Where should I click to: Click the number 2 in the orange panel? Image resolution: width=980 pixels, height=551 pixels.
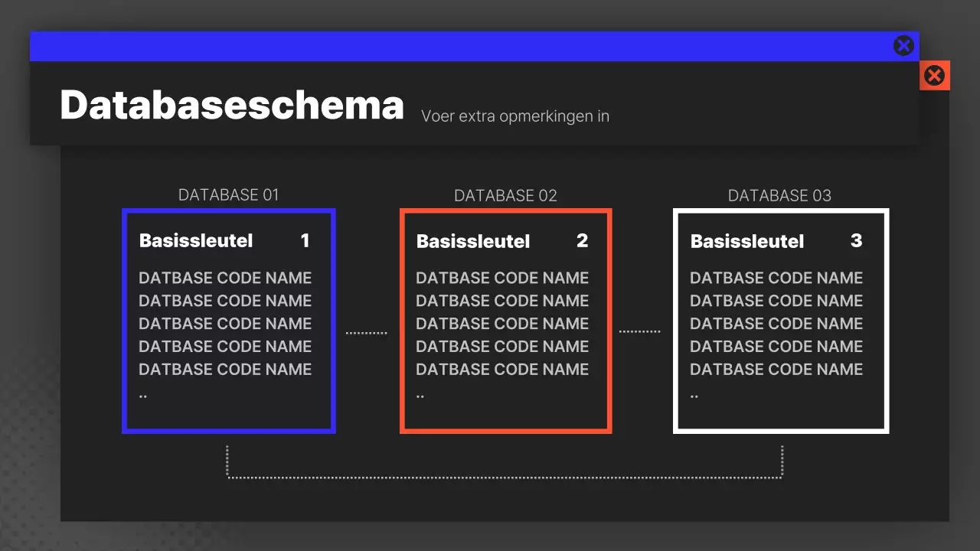click(583, 241)
